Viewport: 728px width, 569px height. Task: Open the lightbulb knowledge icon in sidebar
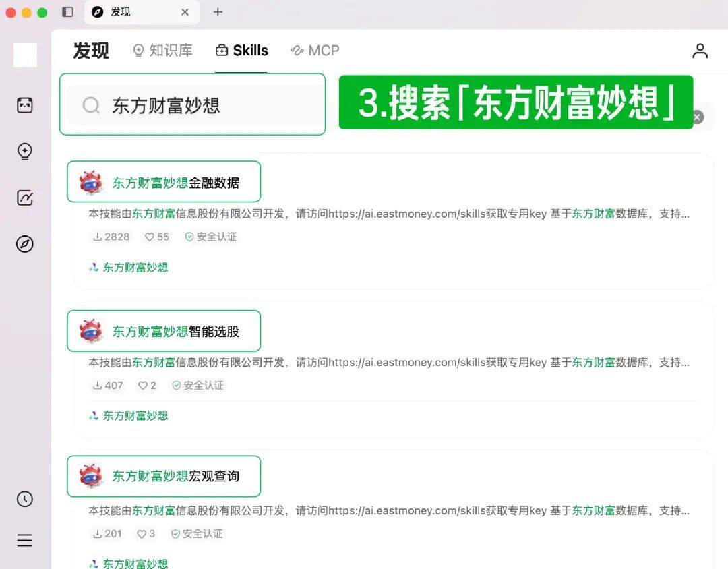coord(25,152)
